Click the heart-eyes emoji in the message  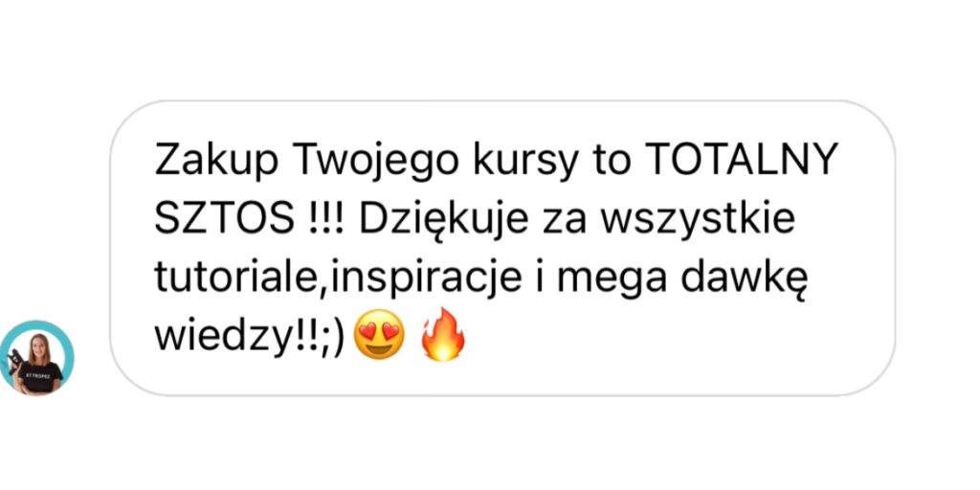[379, 338]
